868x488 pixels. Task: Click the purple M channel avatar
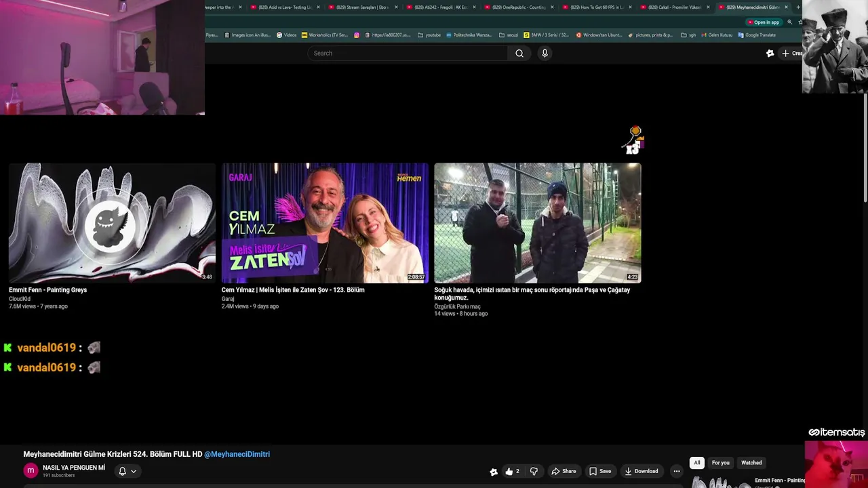point(31,470)
